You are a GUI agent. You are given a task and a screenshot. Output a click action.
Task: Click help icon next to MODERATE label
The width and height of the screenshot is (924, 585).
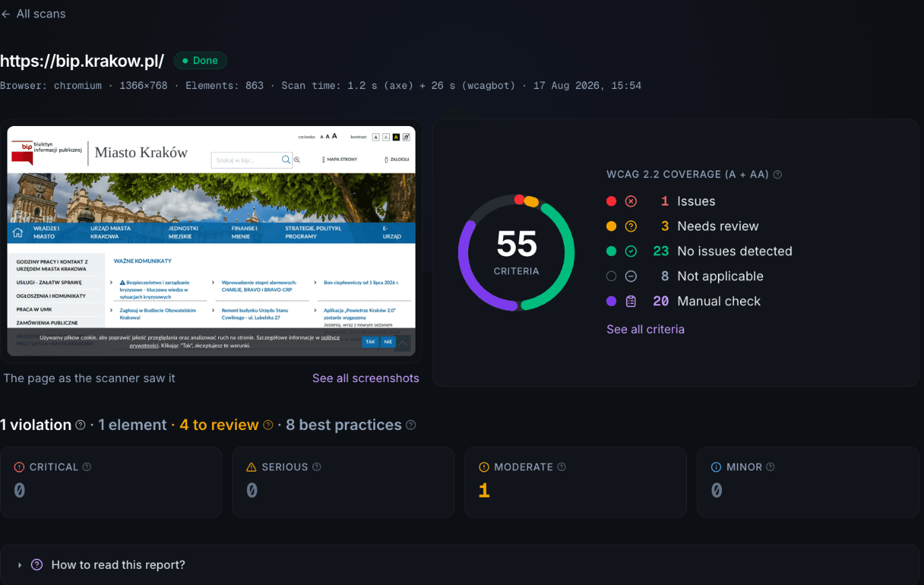coord(562,467)
